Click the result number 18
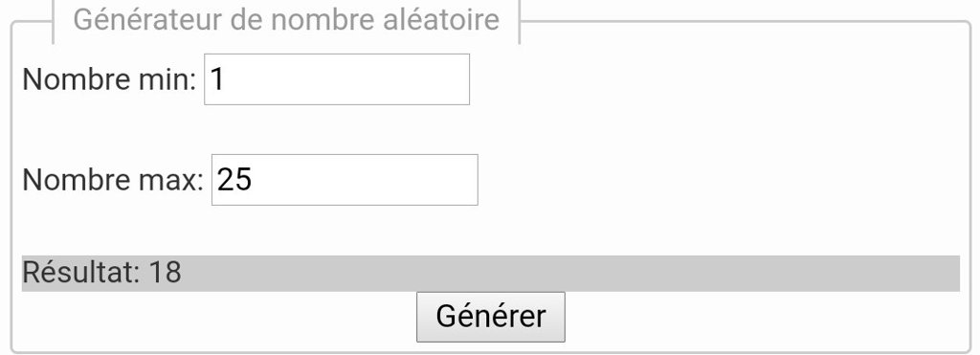 pyautogui.click(x=165, y=273)
